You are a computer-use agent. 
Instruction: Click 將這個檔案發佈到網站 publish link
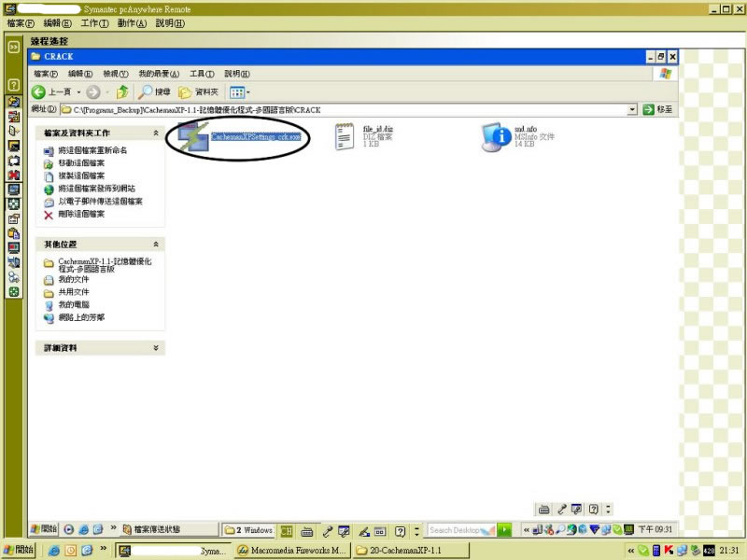(97, 189)
